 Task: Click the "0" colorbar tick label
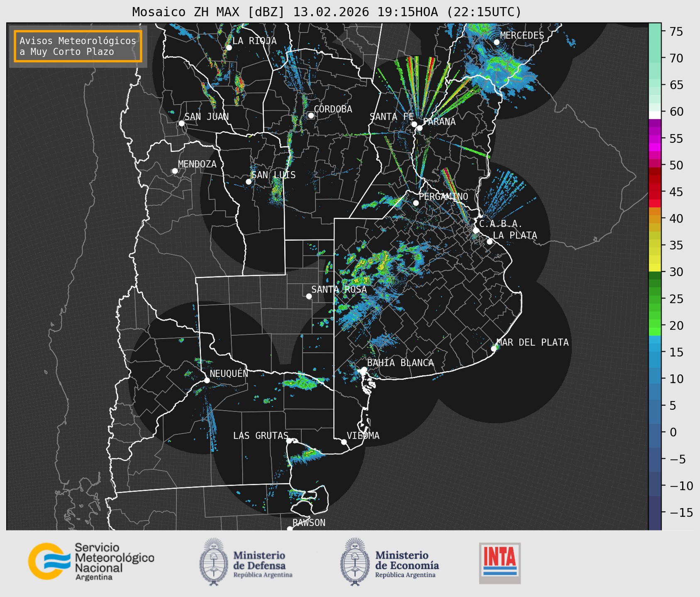pyautogui.click(x=673, y=433)
